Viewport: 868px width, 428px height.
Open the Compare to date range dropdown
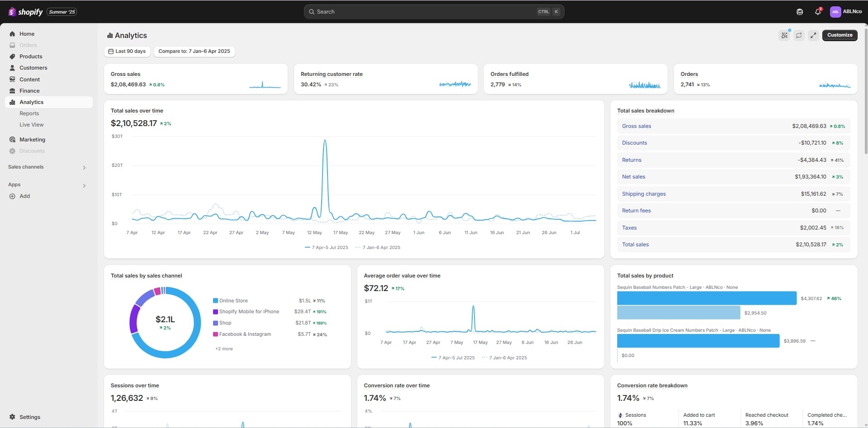pyautogui.click(x=194, y=52)
